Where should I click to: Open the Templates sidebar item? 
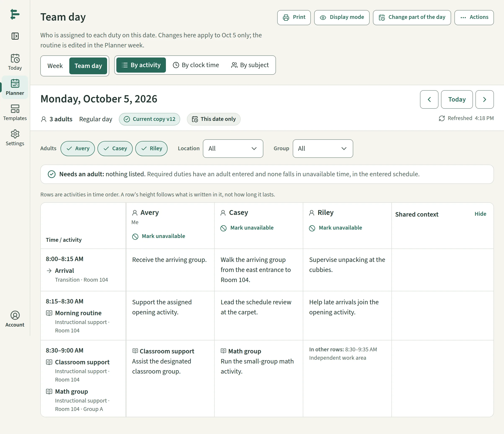(15, 112)
